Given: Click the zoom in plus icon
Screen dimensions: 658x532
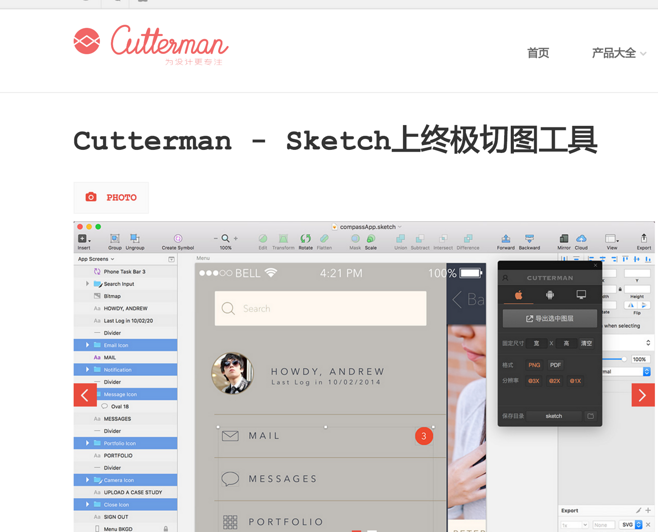Looking at the screenshot, I should tap(236, 238).
